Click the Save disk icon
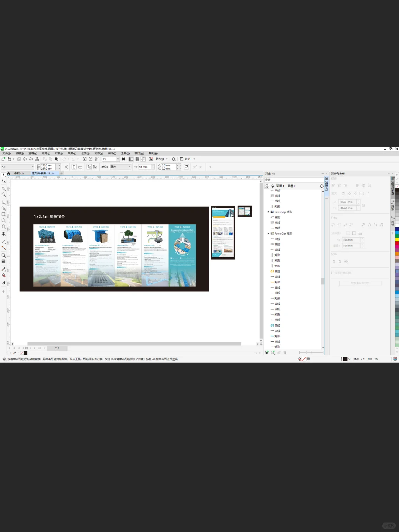The width and height of the screenshot is (399, 532). (x=19, y=159)
